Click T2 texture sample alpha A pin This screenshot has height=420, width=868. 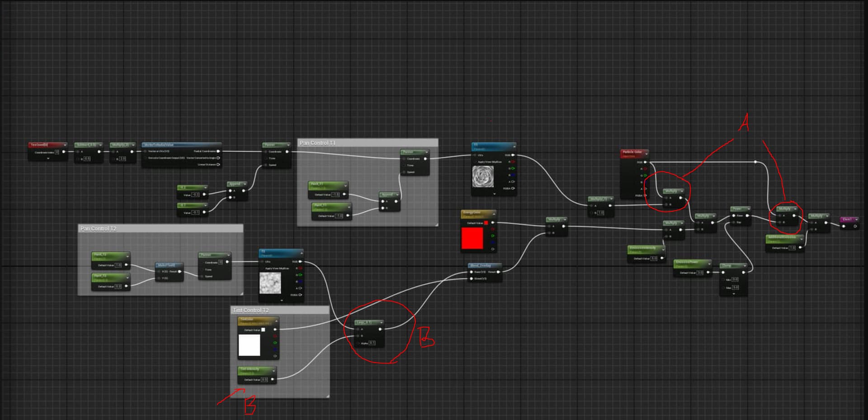[300, 288]
